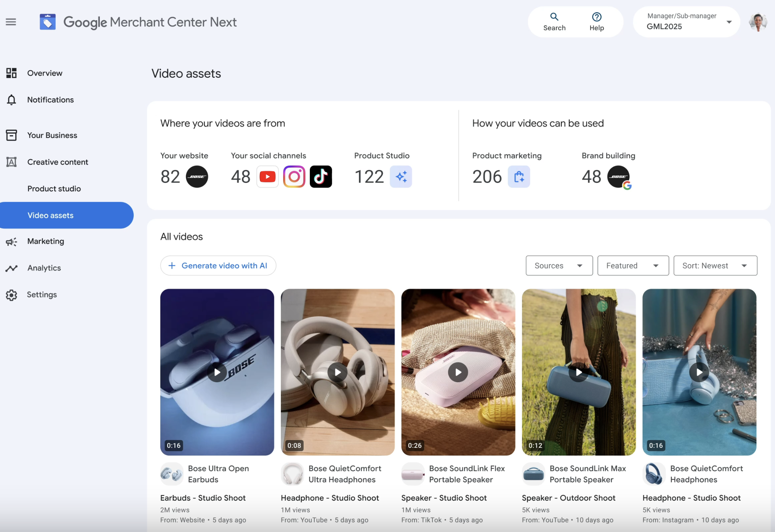Click the Creative content icon

coord(11,162)
